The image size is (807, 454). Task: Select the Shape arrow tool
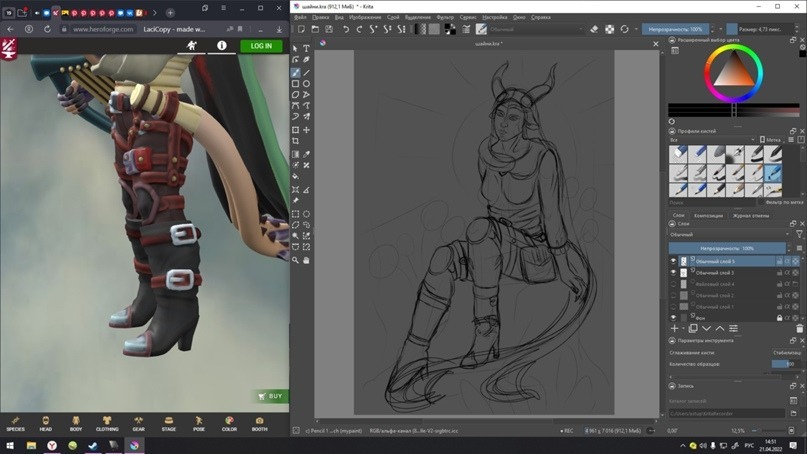click(x=295, y=48)
